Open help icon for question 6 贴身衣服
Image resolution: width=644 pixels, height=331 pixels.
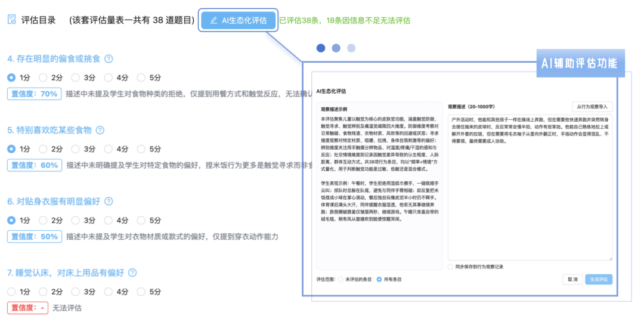tap(109, 201)
